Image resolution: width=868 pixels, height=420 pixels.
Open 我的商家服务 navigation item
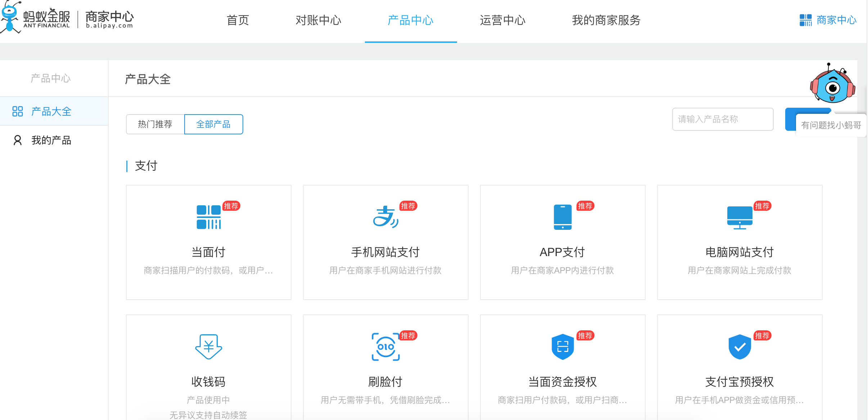pos(606,20)
